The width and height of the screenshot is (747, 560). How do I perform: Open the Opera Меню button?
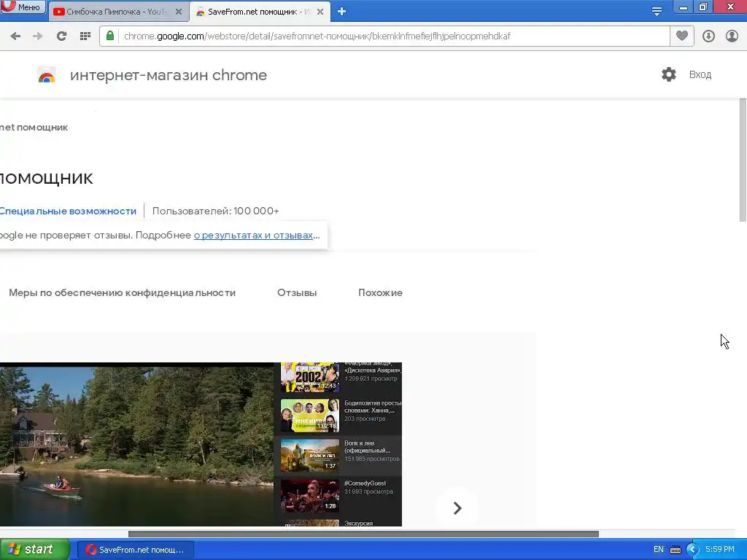coord(23,7)
